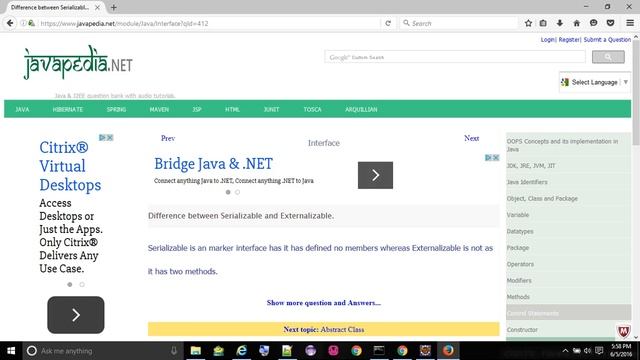
Task: Open the downloads arrow icon
Action: [x=560, y=23]
